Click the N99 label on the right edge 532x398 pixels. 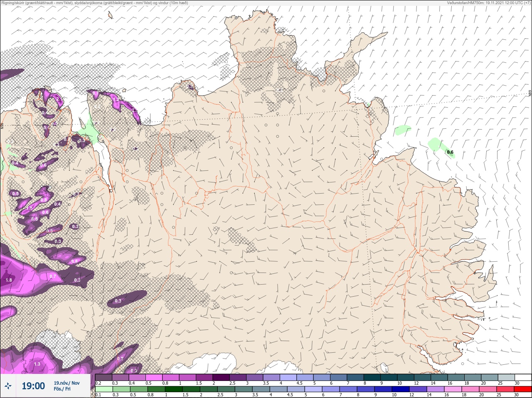tap(530, 94)
